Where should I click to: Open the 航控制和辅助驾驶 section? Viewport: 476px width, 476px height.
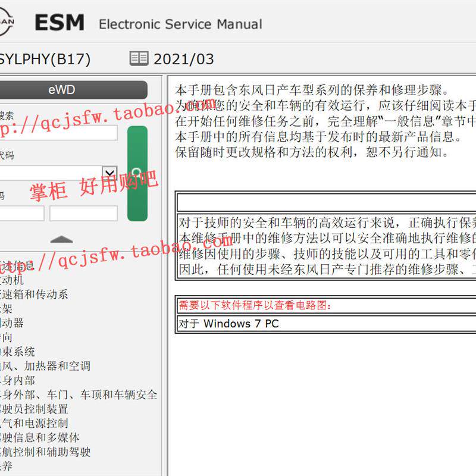point(45,452)
